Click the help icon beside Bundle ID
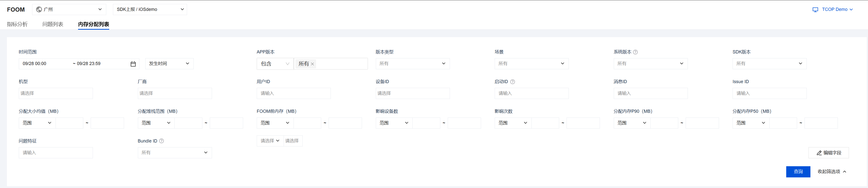The width and height of the screenshot is (868, 188). tap(161, 141)
